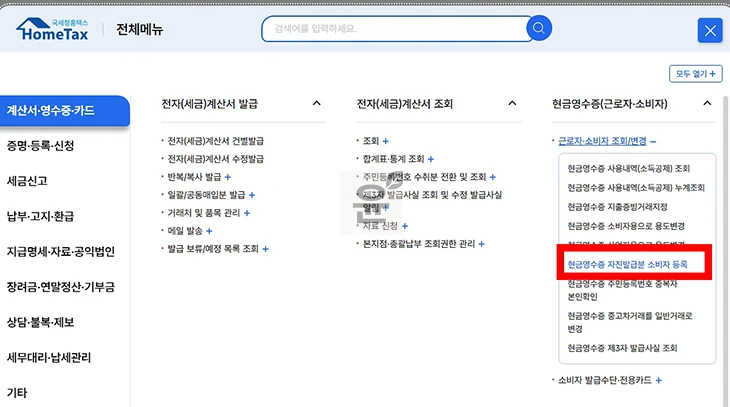Open 현금영수증 소비자용으로 용도변경

(x=626, y=226)
